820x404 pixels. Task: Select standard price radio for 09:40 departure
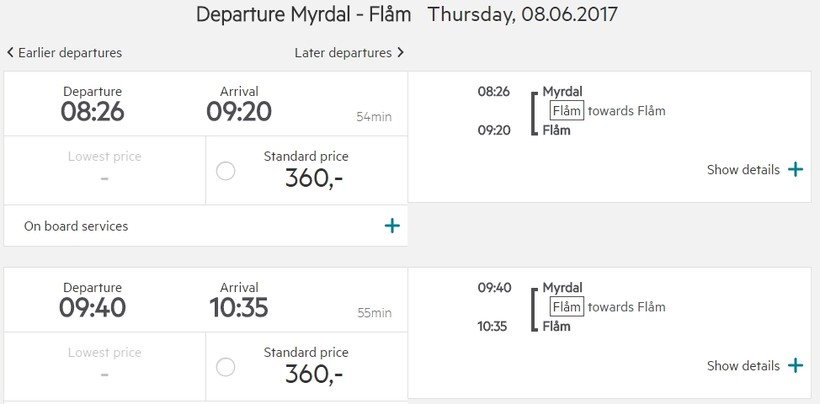[x=226, y=366]
